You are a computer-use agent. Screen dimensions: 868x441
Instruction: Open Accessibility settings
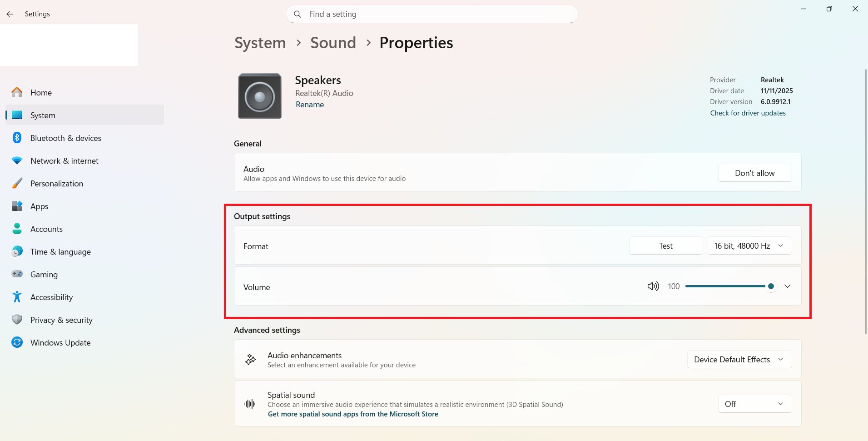(x=51, y=297)
